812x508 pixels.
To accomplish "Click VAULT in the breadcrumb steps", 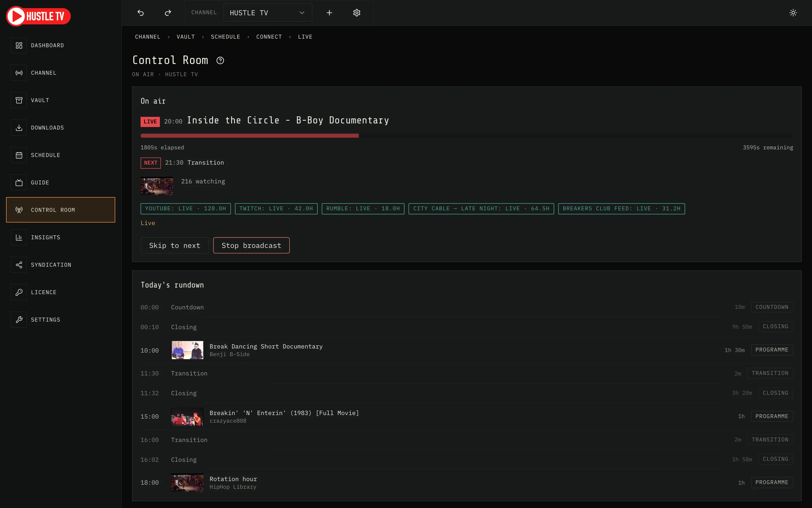I will pyautogui.click(x=185, y=37).
